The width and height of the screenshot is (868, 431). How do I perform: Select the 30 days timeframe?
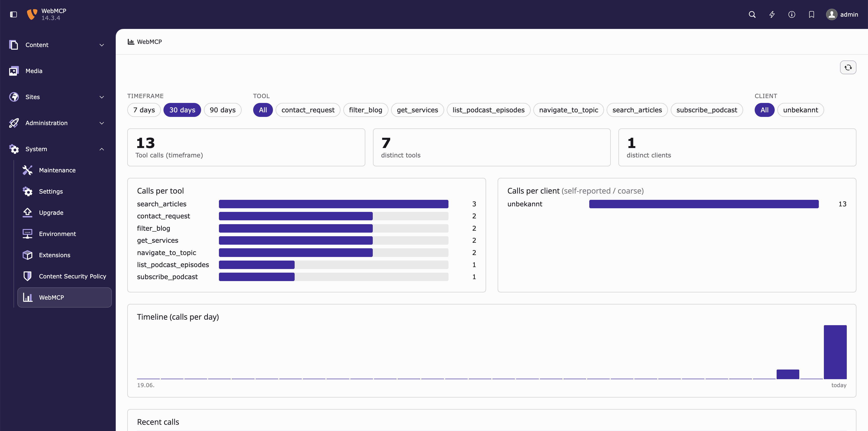[182, 110]
